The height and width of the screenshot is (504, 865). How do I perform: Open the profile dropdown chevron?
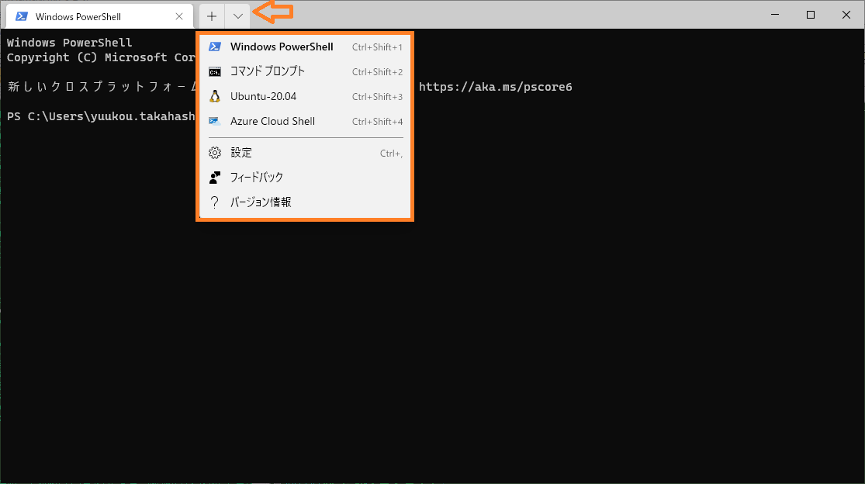coord(237,16)
